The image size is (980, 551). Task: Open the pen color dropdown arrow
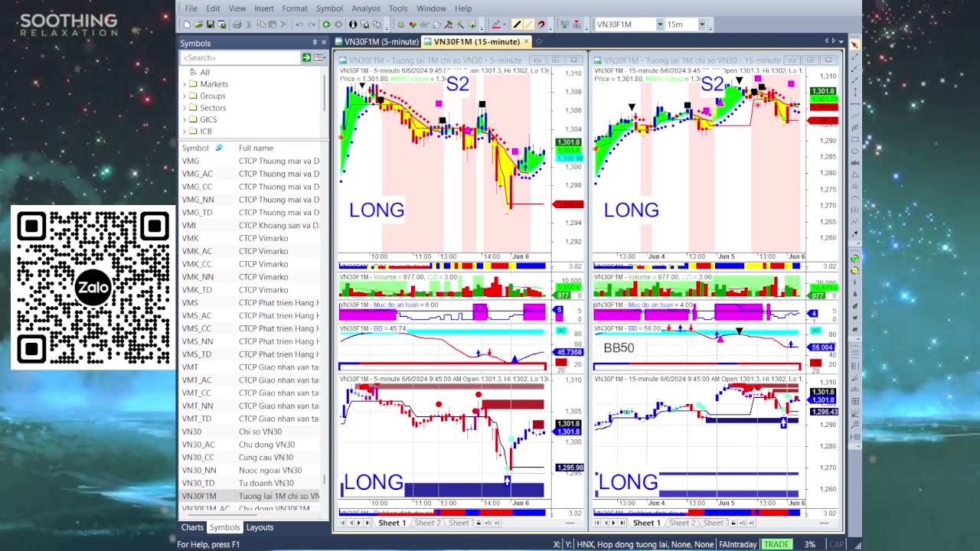pyautogui.click(x=505, y=24)
